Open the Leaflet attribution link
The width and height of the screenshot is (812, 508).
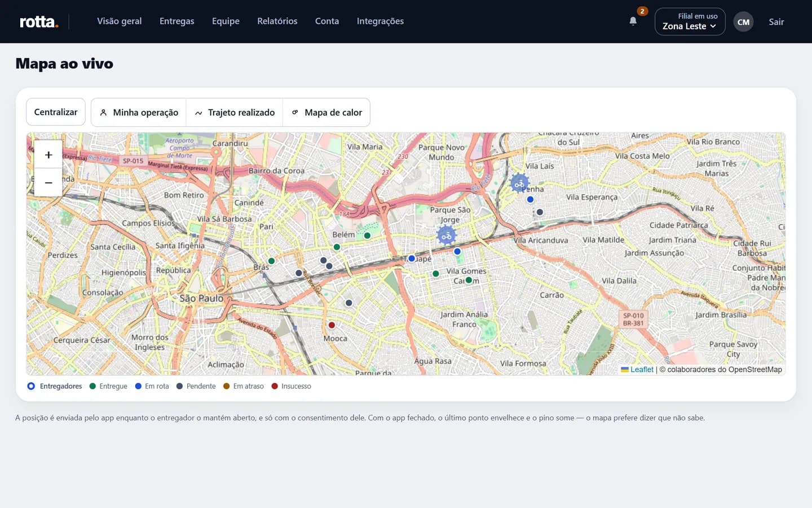[x=637, y=370]
